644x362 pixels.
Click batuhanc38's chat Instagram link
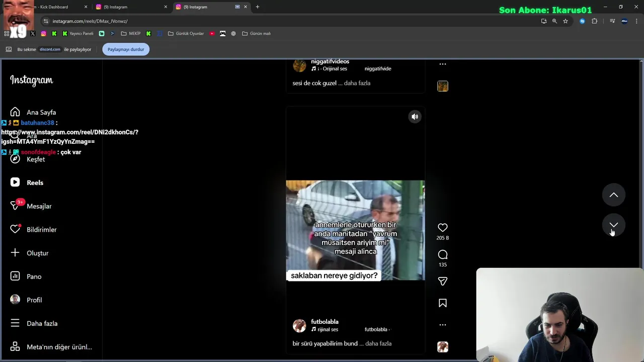coord(69,137)
